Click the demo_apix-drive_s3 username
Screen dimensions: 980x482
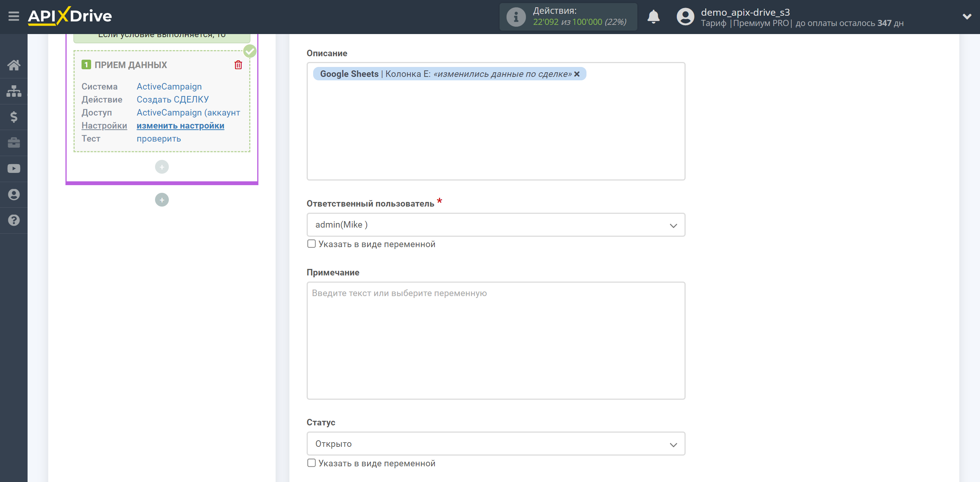(745, 12)
